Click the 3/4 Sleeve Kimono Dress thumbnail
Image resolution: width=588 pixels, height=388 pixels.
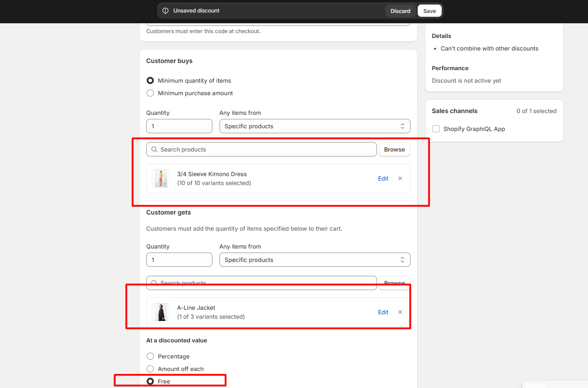(161, 178)
